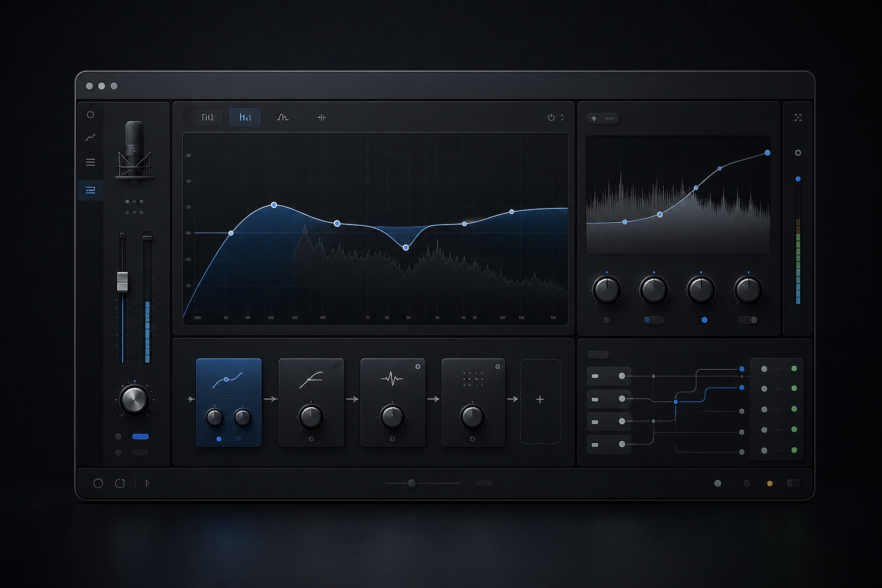Click the circle icon atop the left sidebar
The height and width of the screenshot is (588, 882).
90,115
